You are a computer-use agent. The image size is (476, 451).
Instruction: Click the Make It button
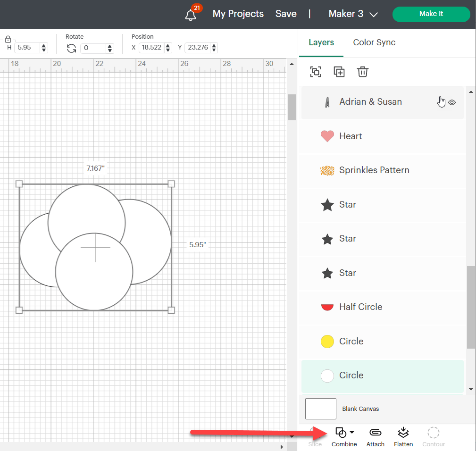(430, 14)
